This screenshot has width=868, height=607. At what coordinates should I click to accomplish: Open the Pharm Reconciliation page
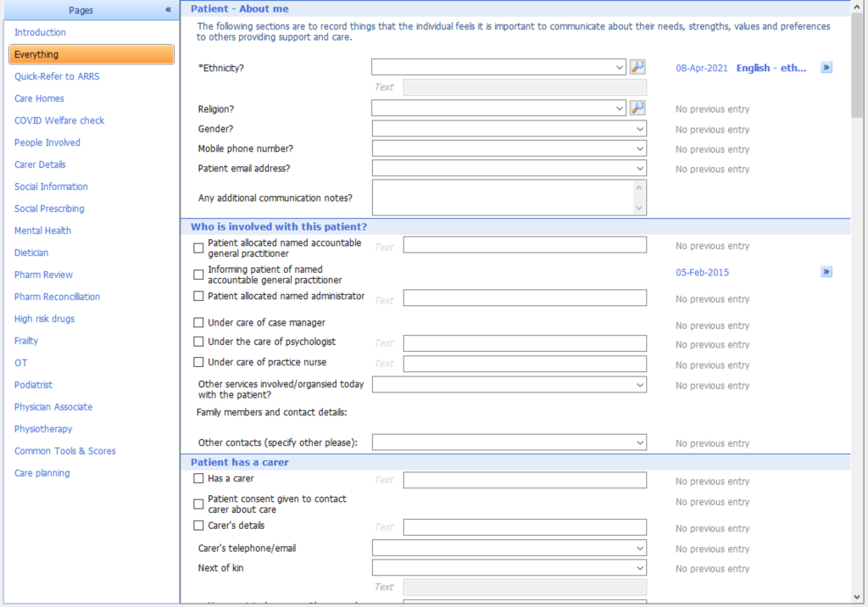[x=57, y=297]
